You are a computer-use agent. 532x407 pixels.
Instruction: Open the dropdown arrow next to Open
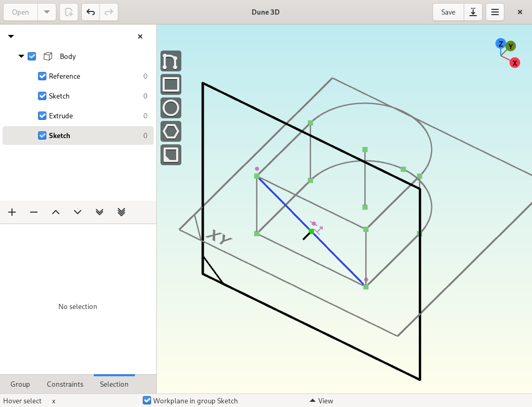(47, 12)
